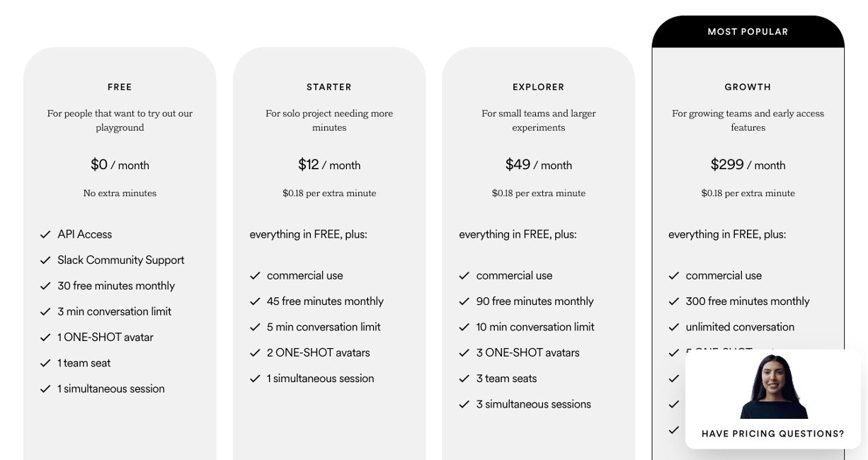Screen dimensions: 868x460
Task: Click the checkmark beside API Access
Action: coord(45,234)
